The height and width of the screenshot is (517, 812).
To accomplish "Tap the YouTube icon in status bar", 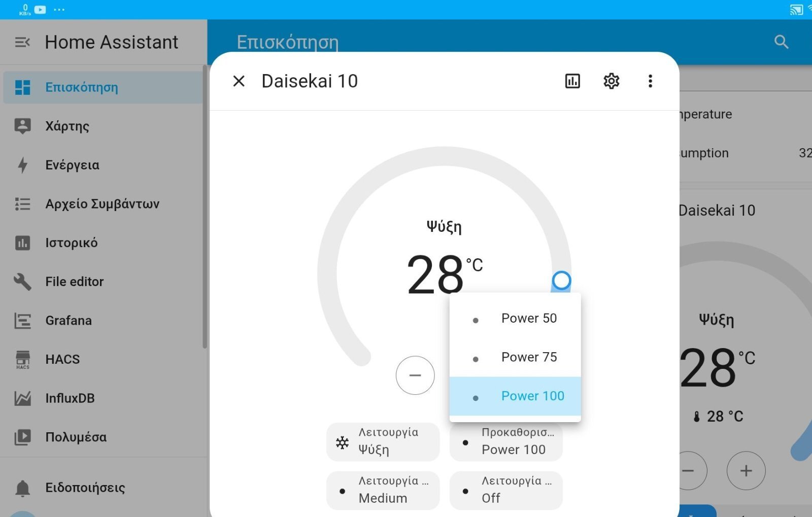I will click(x=40, y=10).
